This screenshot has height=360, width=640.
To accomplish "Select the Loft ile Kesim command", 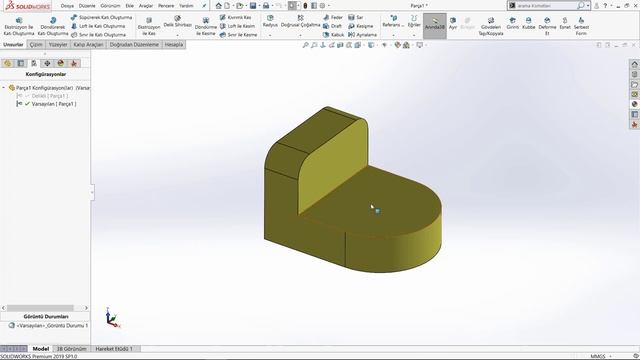I will [x=237, y=26].
